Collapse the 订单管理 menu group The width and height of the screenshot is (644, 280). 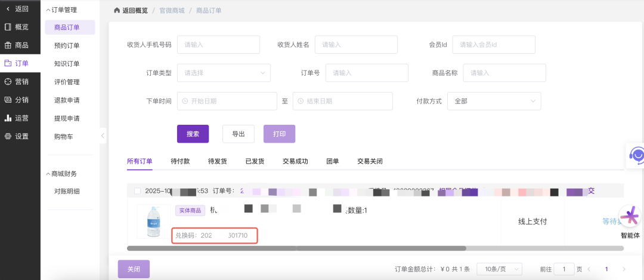click(x=49, y=10)
